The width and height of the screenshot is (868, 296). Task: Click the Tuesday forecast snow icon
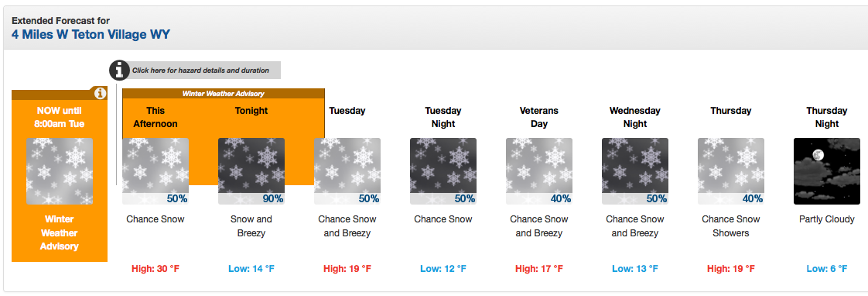coord(347,171)
